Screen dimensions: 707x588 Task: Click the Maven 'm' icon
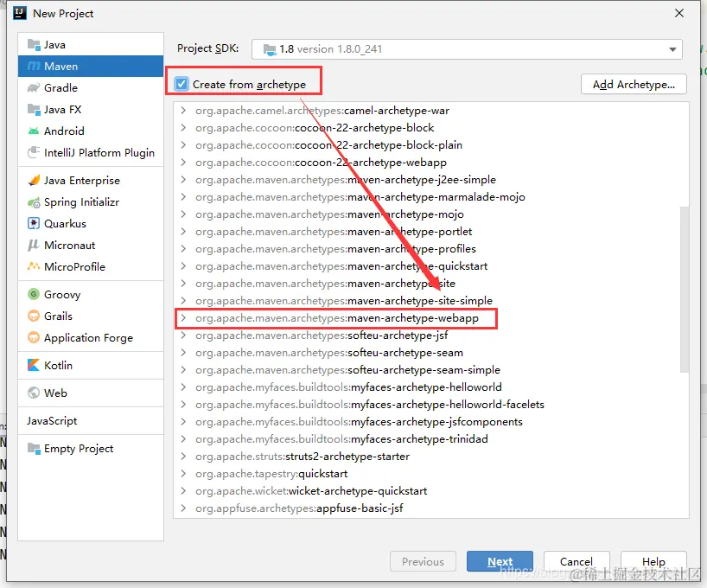coord(34,67)
